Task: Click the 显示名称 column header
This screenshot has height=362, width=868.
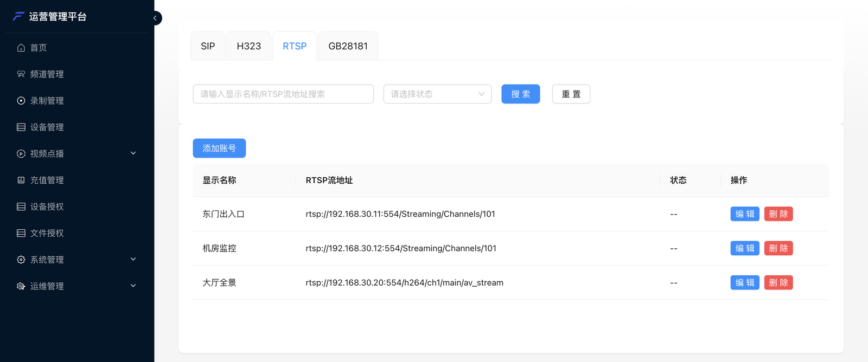Action: coord(219,180)
